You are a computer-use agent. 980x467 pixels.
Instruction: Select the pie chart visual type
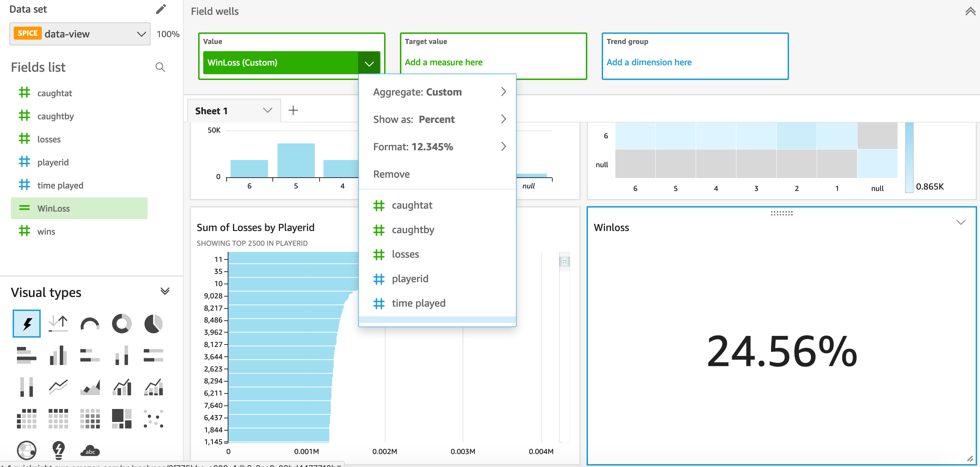[x=153, y=324]
